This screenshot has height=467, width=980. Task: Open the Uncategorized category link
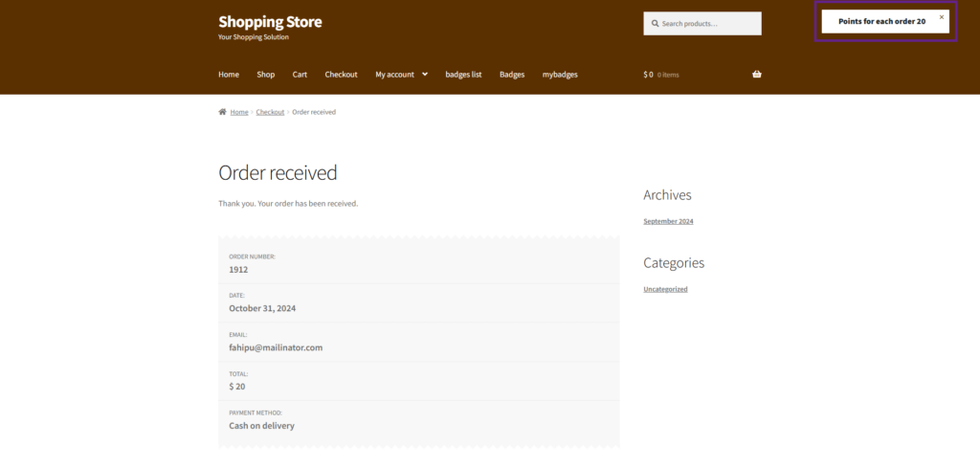coord(665,289)
